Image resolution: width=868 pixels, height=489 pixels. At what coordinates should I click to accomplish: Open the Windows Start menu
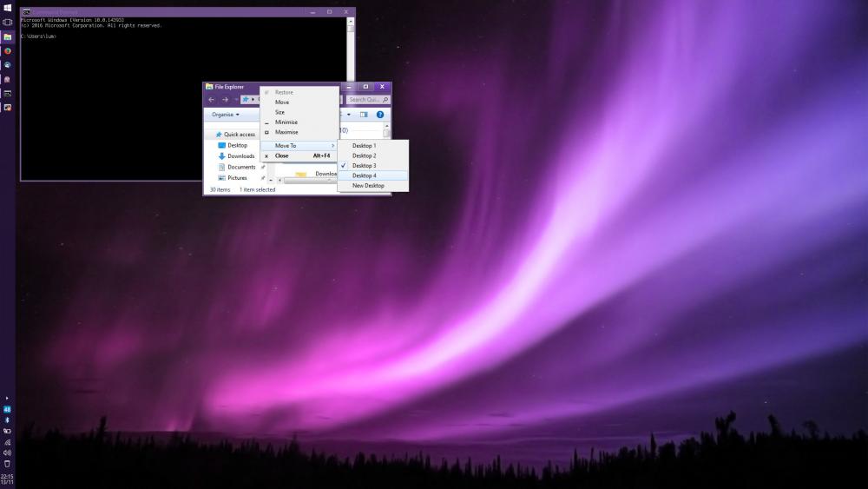tap(7, 7)
